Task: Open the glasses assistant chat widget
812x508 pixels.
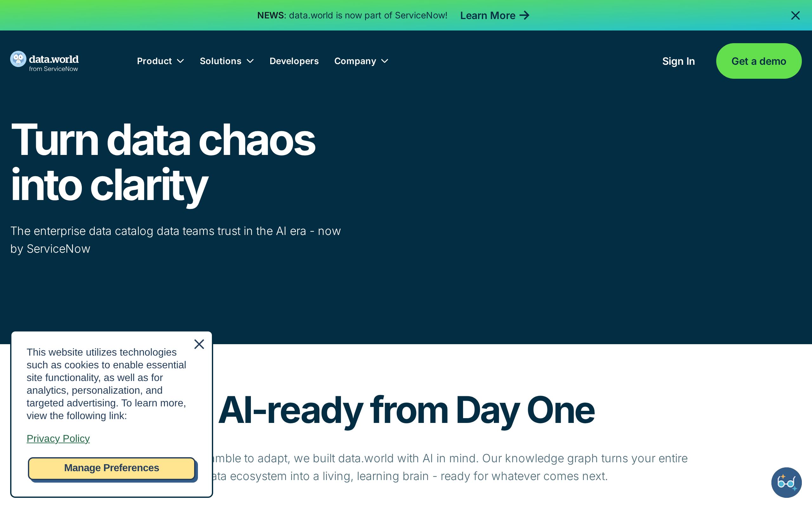Action: click(x=786, y=483)
